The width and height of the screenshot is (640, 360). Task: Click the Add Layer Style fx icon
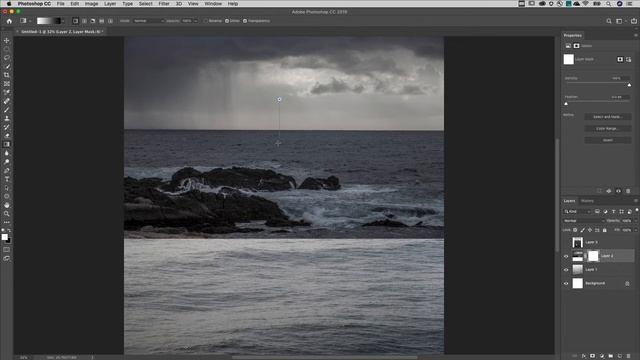(x=584, y=356)
